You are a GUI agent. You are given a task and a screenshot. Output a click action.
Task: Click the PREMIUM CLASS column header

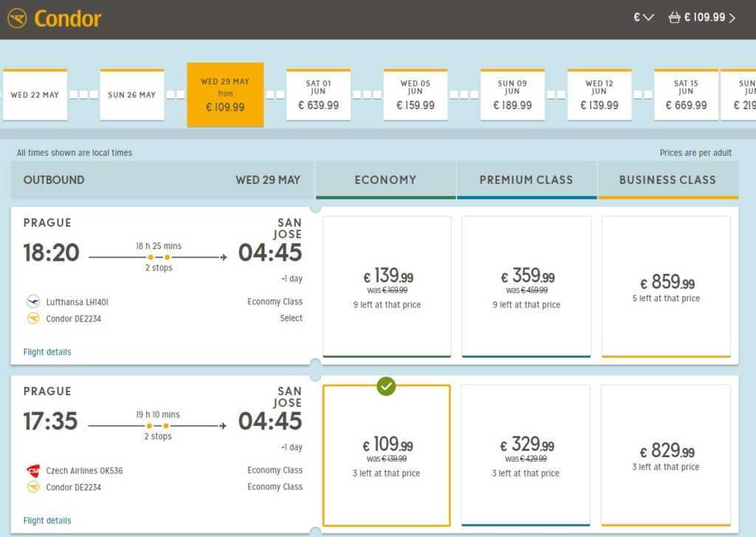[x=526, y=180]
